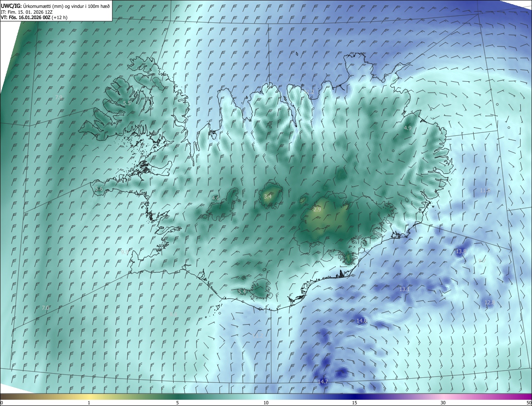Click the 13.8 value label
Screen dimensions: 532x406
coord(461,252)
